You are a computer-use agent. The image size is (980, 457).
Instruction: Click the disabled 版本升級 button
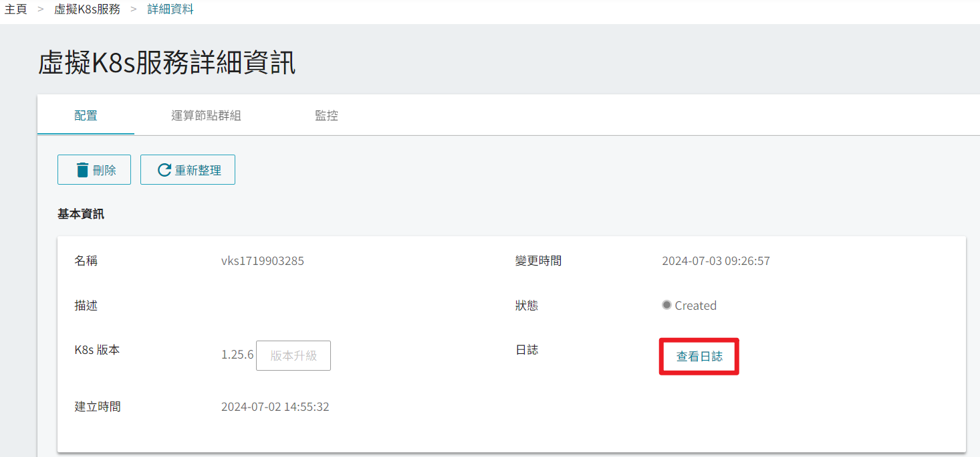tap(293, 355)
